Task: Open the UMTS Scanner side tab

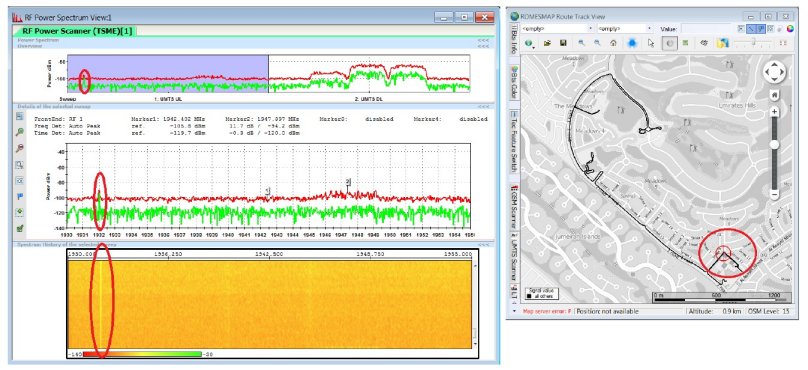Action: point(514,256)
